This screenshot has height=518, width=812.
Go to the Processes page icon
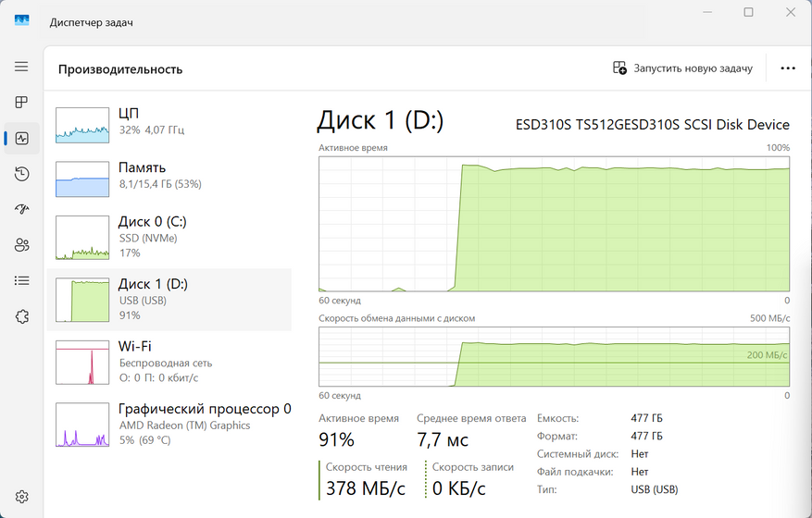coord(21,103)
